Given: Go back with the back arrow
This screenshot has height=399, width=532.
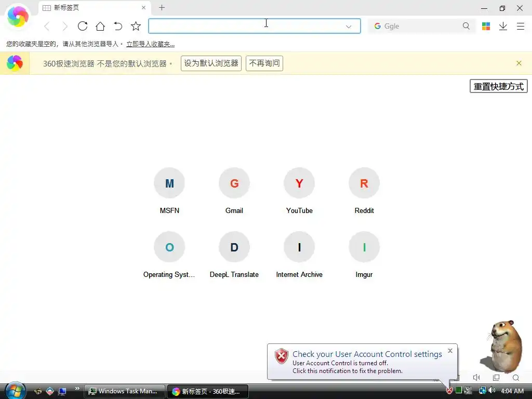Looking at the screenshot, I should click(47, 26).
